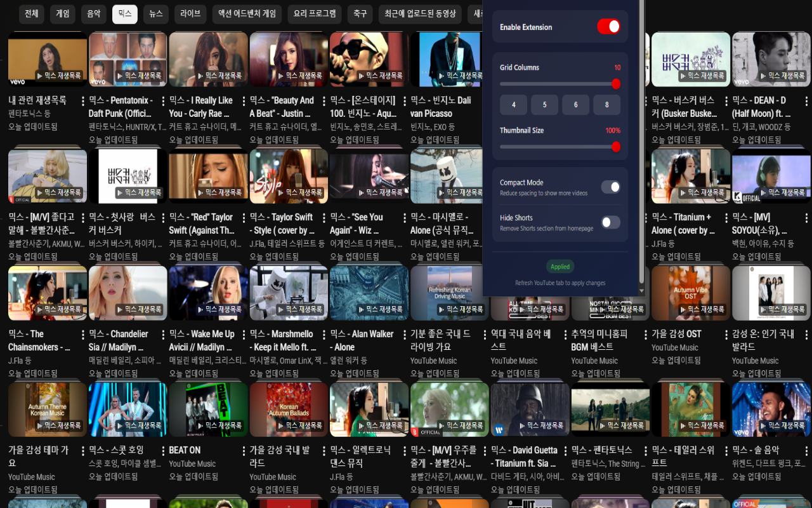
Task: Select the 뉴스 filter chip
Action: [156, 13]
